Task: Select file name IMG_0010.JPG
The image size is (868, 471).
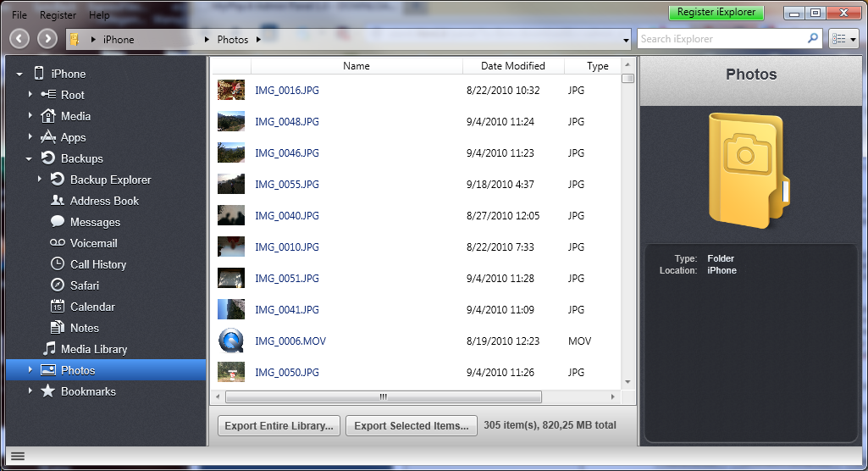Action: click(x=287, y=247)
